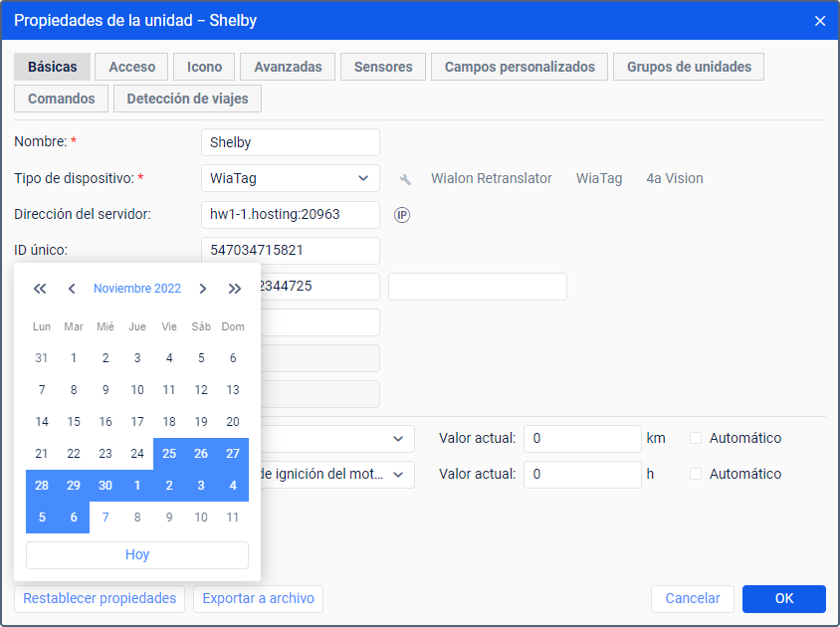Expand the mileage counter dropdown
The height and width of the screenshot is (627, 840).
(398, 438)
